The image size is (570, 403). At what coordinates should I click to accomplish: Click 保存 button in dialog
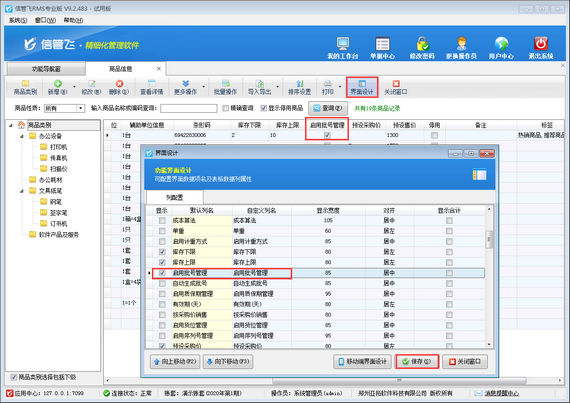(x=417, y=362)
